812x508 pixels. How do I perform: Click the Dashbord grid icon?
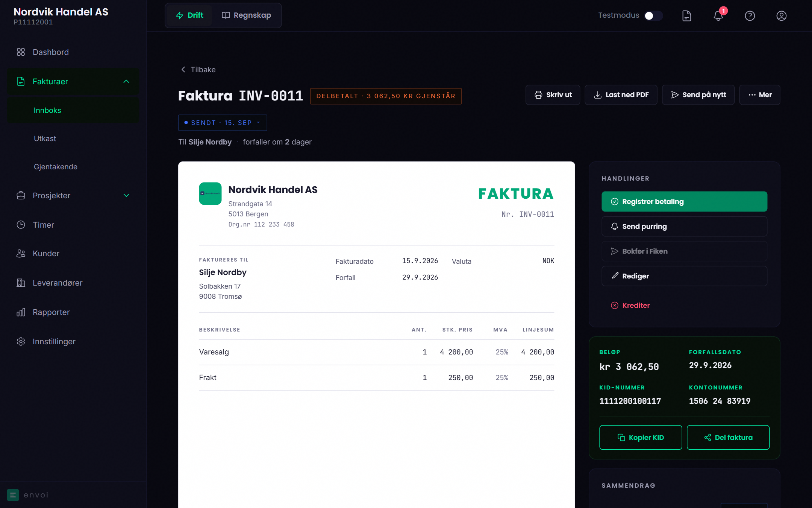(21, 52)
